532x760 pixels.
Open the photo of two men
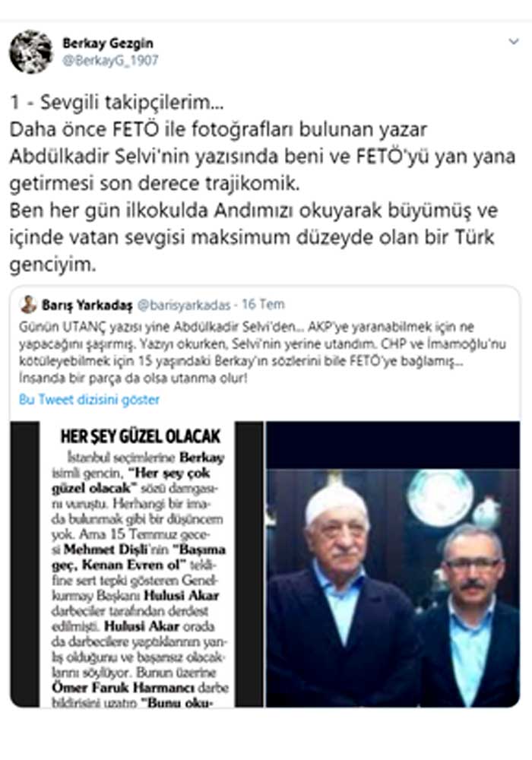(393, 564)
